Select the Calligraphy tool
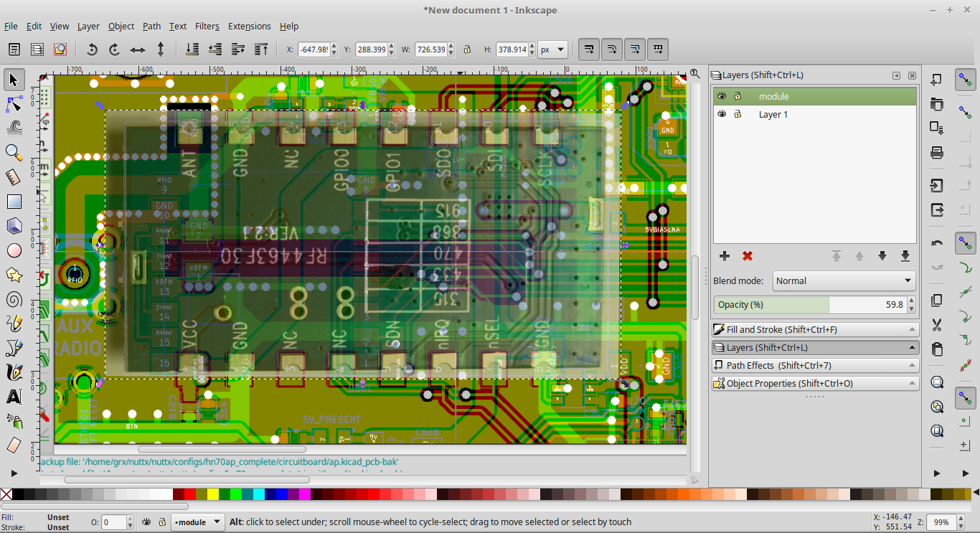Image resolution: width=980 pixels, height=533 pixels. pos(14,372)
